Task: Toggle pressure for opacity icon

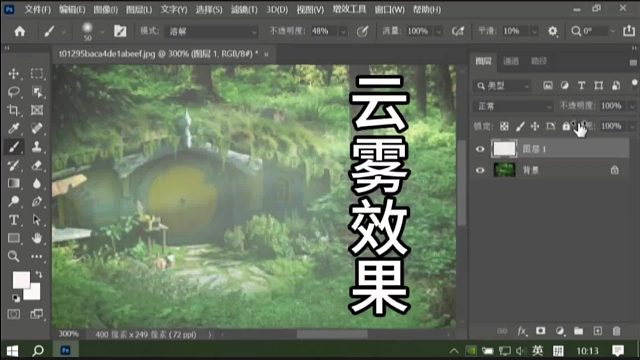Action: pos(362,31)
